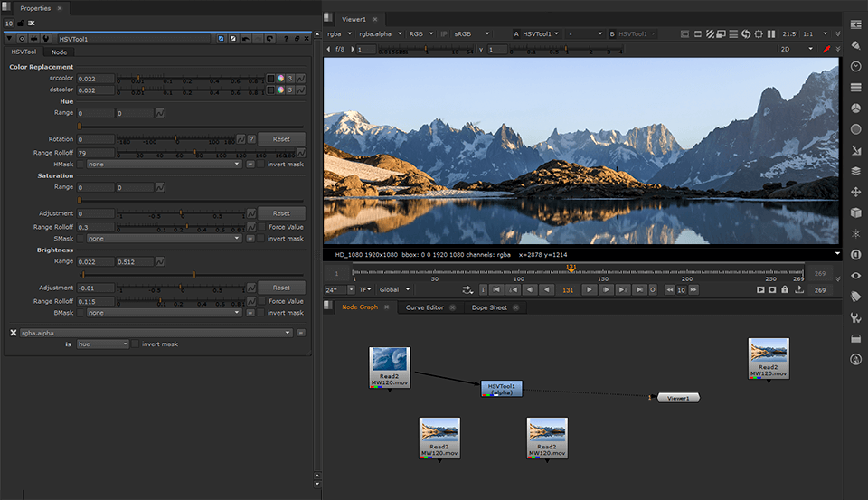Expand the sRGB colorspace dropdown in viewer
Screen dimensions: 868x500
470,33
